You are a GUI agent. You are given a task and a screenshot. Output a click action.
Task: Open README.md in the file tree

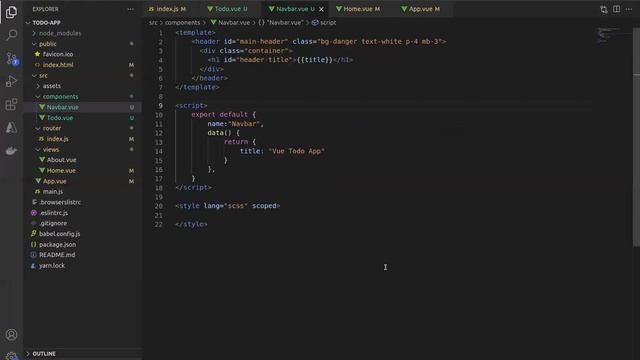[82, 255]
